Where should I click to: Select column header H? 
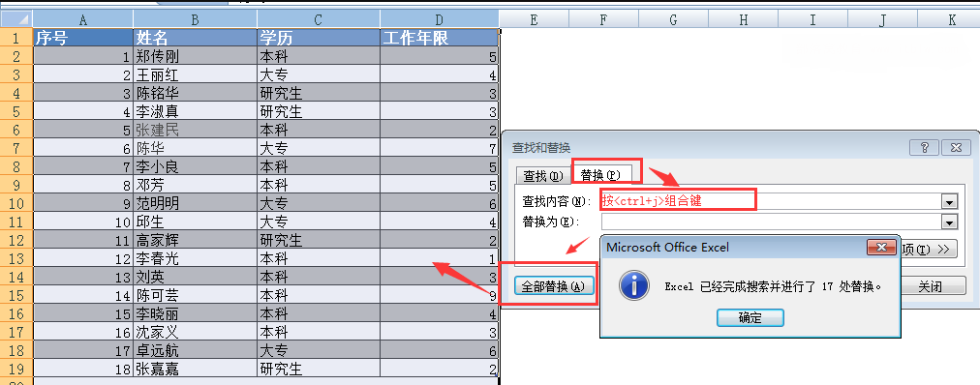(x=743, y=19)
